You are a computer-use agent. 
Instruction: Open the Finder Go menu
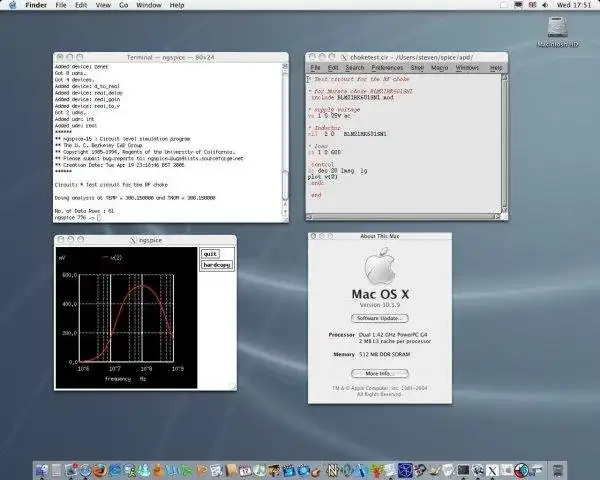(x=123, y=6)
